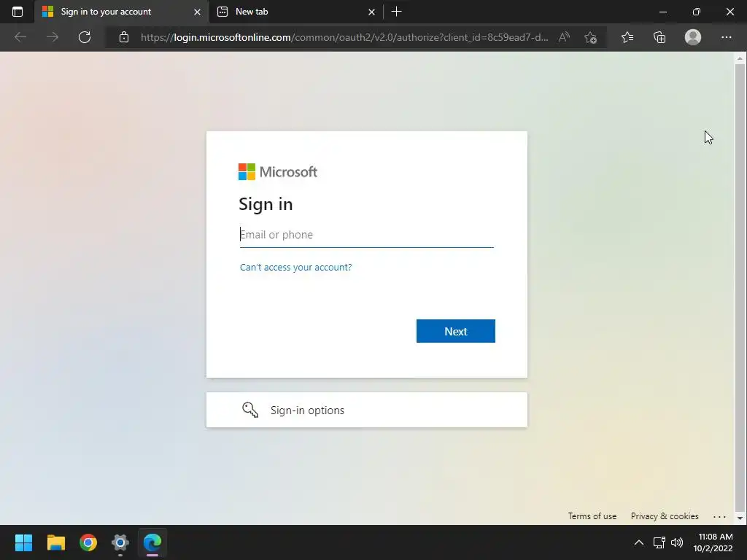
Task: Click the Next button
Action: pos(455,331)
